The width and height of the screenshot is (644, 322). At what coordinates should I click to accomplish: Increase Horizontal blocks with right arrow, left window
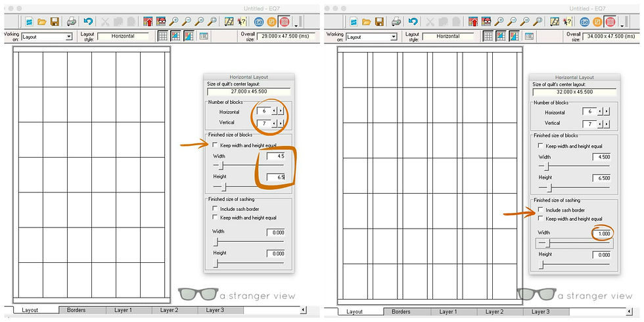(281, 111)
